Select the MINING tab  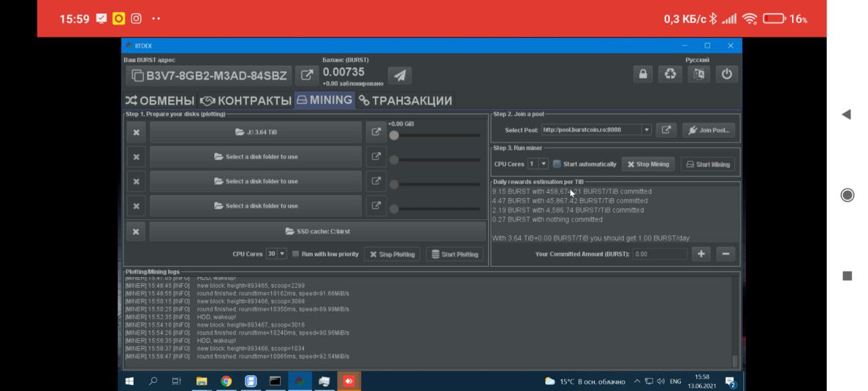(325, 100)
